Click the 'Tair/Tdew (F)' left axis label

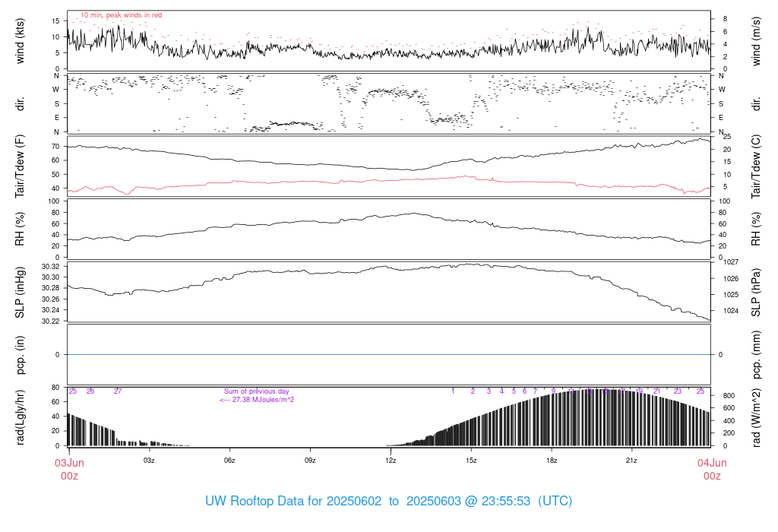tap(21, 166)
